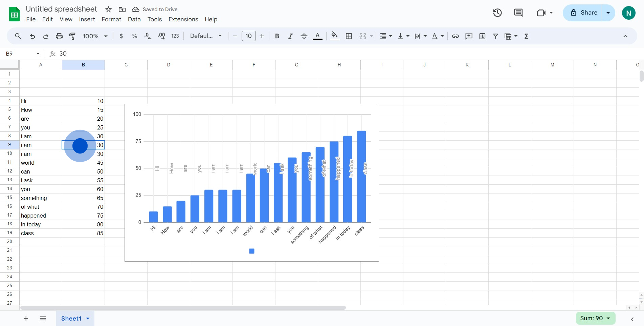644x326 pixels.
Task: Toggle bold formatting
Action: 277,36
